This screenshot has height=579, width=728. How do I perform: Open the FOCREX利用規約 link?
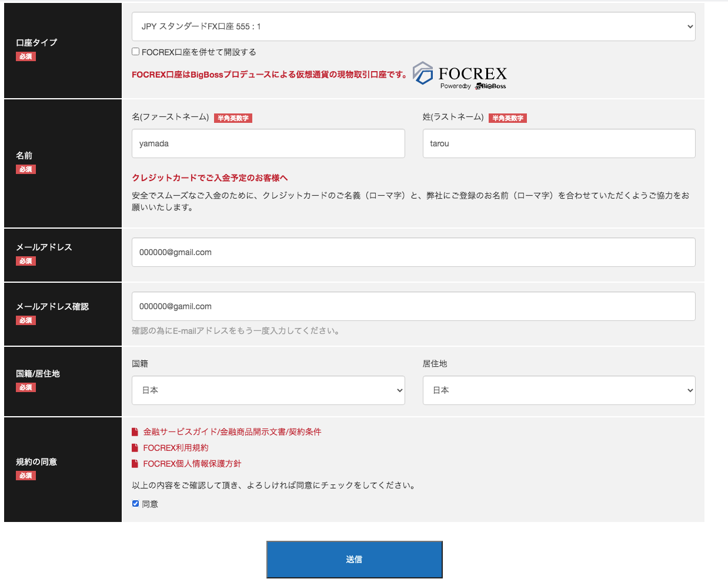176,448
